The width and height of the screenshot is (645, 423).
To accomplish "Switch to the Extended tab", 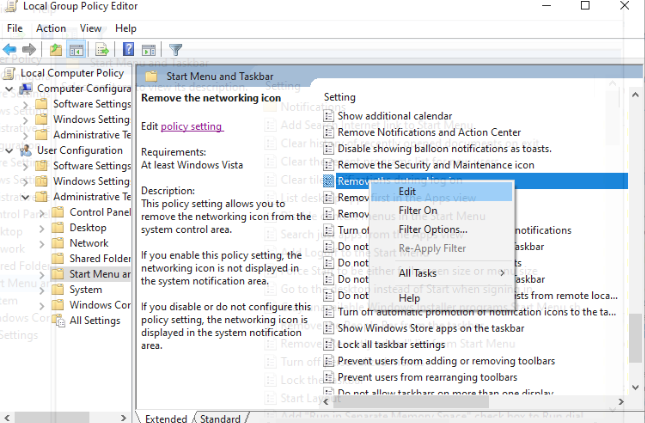I will 166,418.
